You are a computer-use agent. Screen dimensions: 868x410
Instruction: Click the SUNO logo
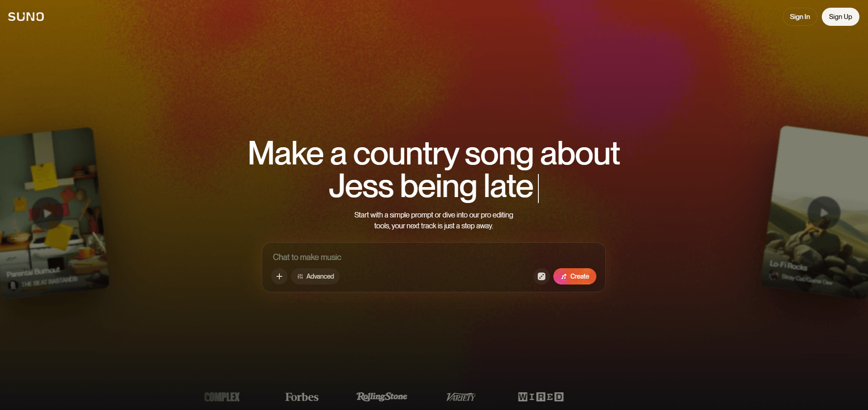coord(26,17)
